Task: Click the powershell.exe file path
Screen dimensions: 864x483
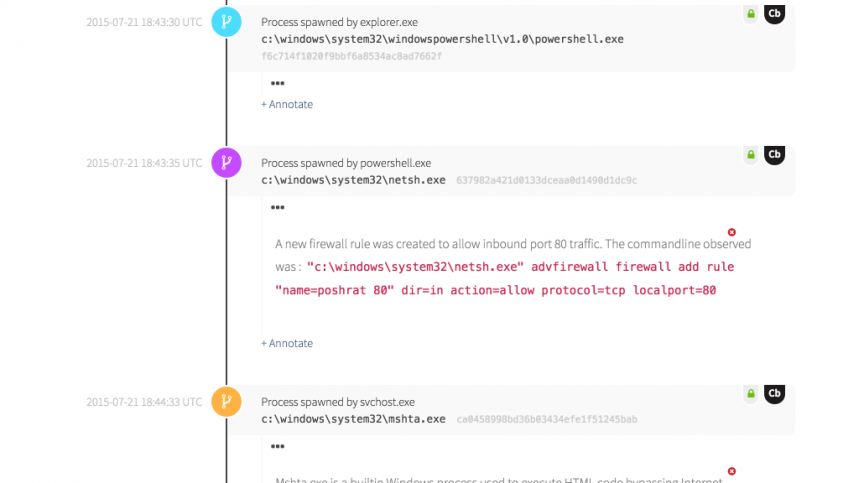Action: pos(442,39)
